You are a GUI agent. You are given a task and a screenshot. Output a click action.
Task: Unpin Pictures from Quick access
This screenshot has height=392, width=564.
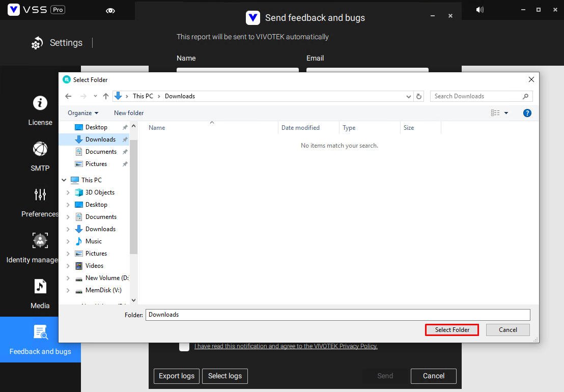coord(125,163)
